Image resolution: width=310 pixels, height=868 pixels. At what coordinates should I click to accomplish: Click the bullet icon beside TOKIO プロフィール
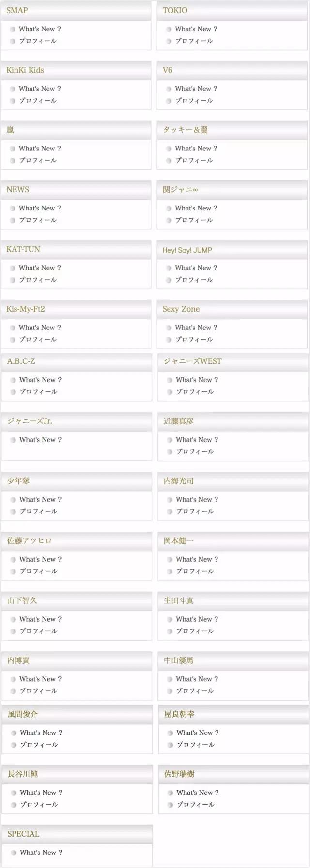169,41
